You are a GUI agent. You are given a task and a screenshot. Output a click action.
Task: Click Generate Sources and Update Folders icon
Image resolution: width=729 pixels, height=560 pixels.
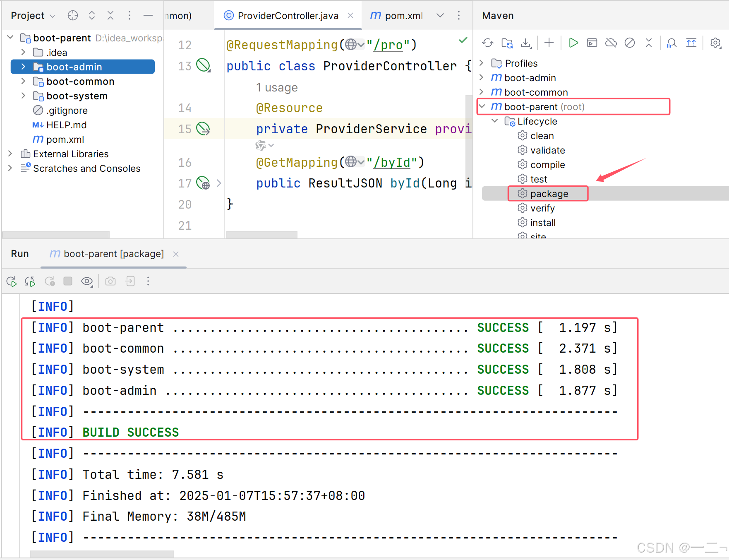507,43
